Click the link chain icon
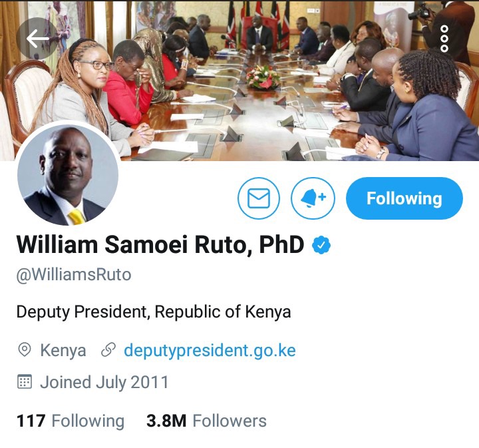 (108, 350)
